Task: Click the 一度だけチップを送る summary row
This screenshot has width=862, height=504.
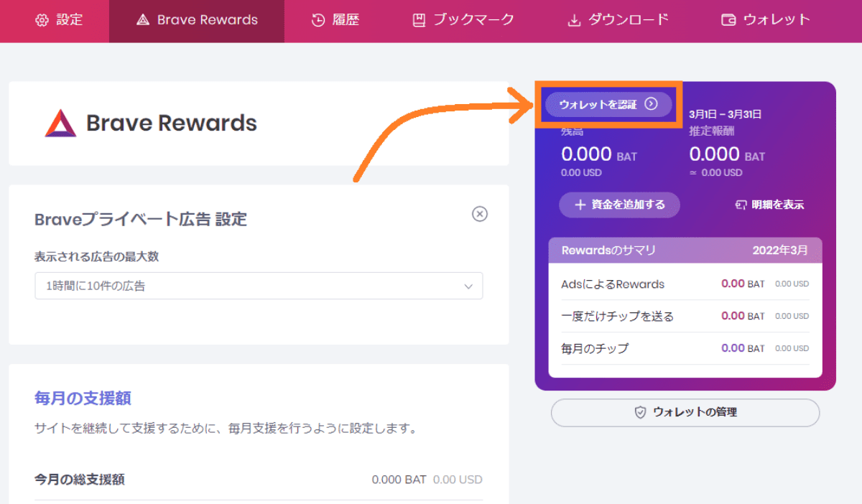Action: point(685,316)
